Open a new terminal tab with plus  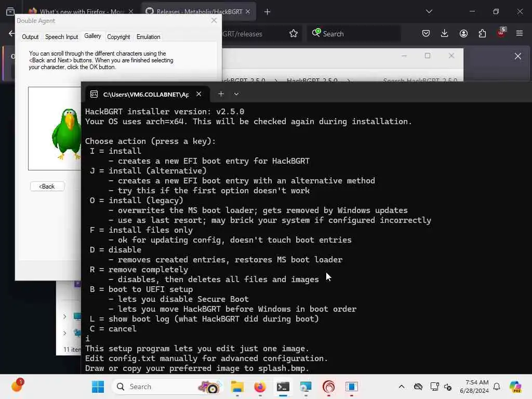coord(221,94)
